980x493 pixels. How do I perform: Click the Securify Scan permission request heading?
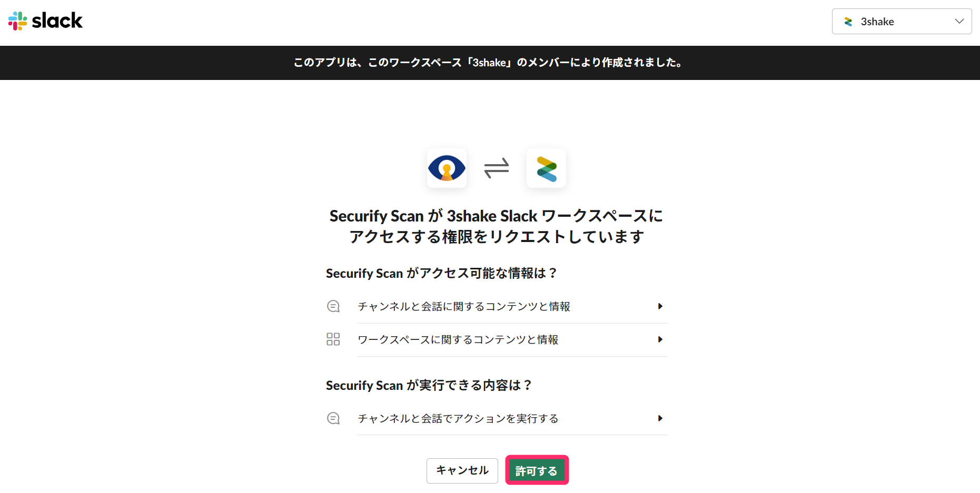[497, 226]
